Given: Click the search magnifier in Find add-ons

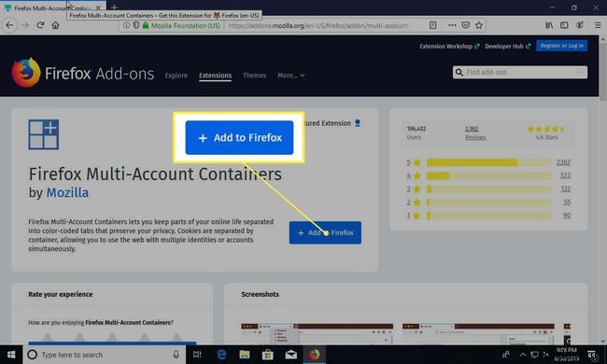Looking at the screenshot, I should (459, 73).
